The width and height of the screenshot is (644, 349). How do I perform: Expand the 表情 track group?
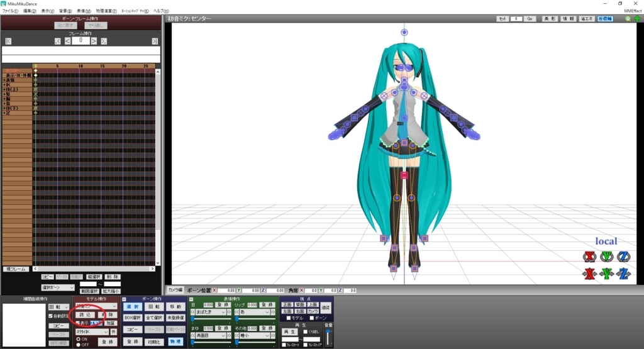(x=4, y=80)
